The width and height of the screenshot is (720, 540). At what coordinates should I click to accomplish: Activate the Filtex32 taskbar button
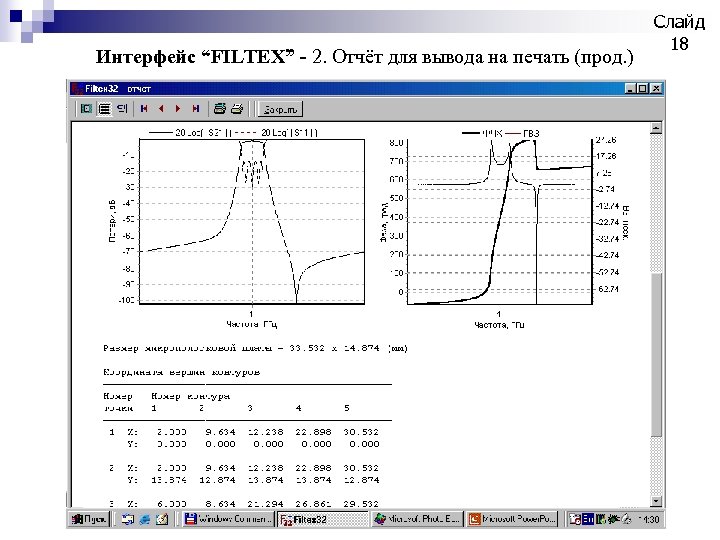click(323, 519)
